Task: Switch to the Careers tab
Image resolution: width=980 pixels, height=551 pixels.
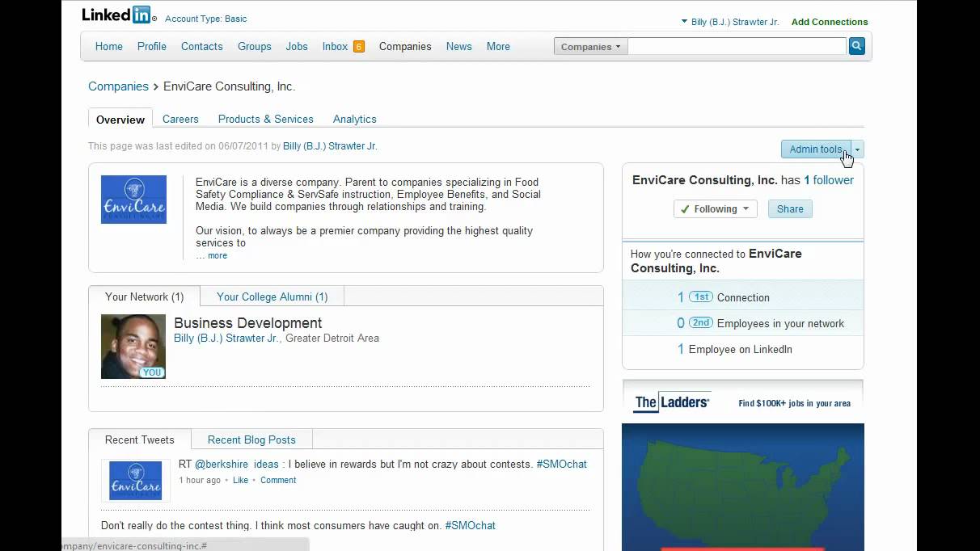Action: 180,119
